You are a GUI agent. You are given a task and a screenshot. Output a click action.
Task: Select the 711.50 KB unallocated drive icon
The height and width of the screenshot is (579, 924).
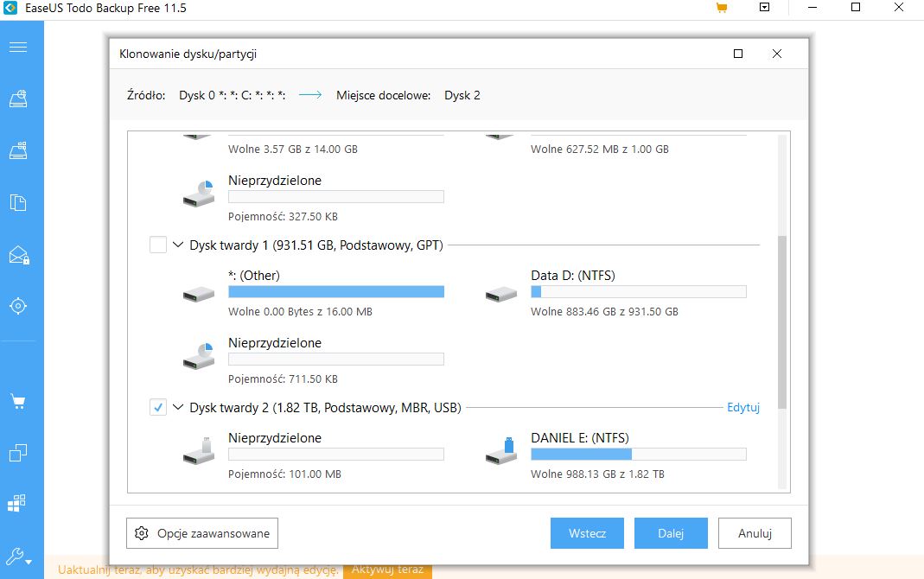(199, 356)
